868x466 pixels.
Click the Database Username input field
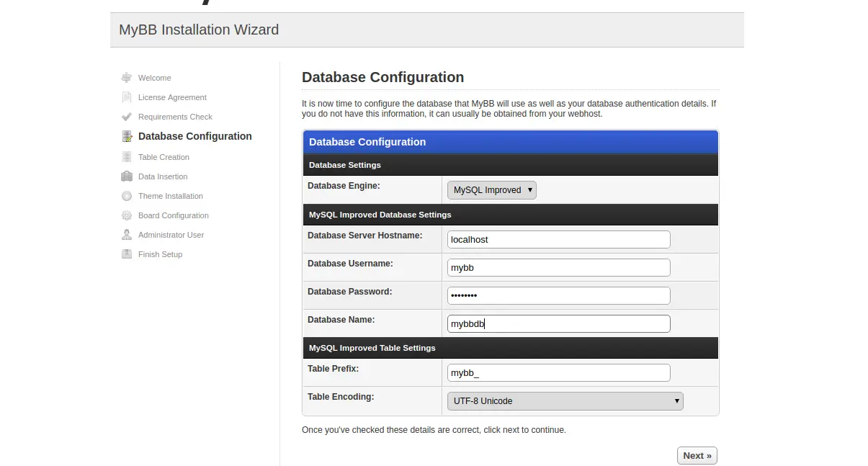[559, 267]
